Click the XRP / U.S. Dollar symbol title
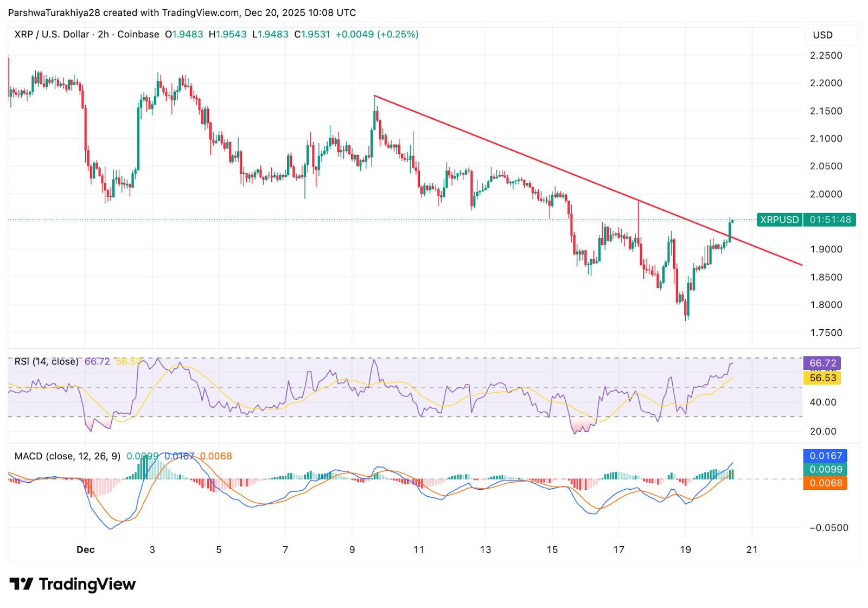Image resolution: width=868 pixels, height=608 pixels. [52, 35]
